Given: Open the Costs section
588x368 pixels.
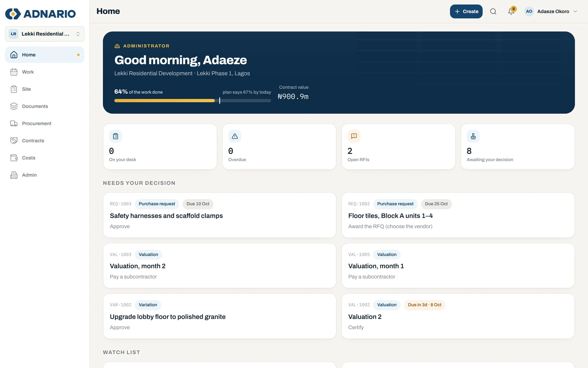Looking at the screenshot, I should click(45, 158).
